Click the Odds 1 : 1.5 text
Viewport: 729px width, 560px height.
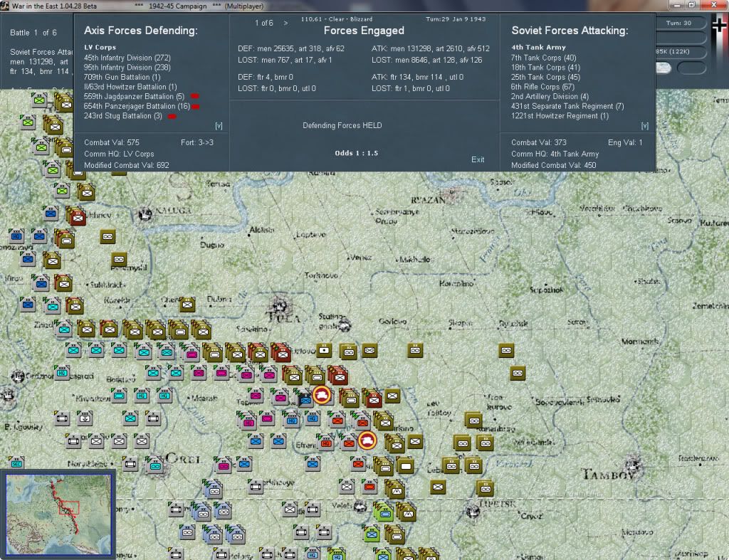tap(356, 153)
